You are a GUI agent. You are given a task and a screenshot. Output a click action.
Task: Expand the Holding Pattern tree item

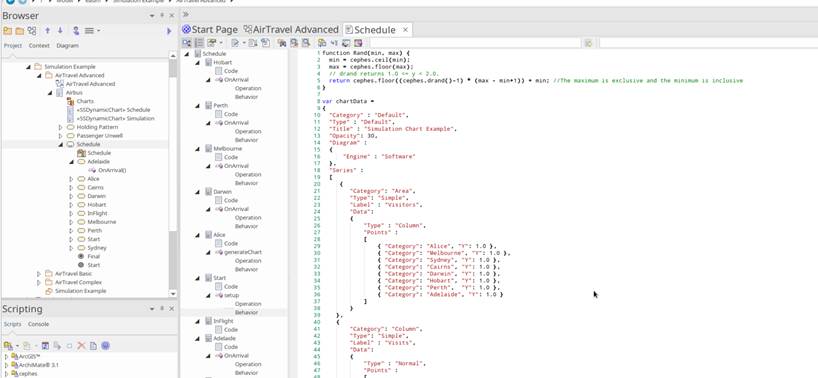tap(61, 127)
